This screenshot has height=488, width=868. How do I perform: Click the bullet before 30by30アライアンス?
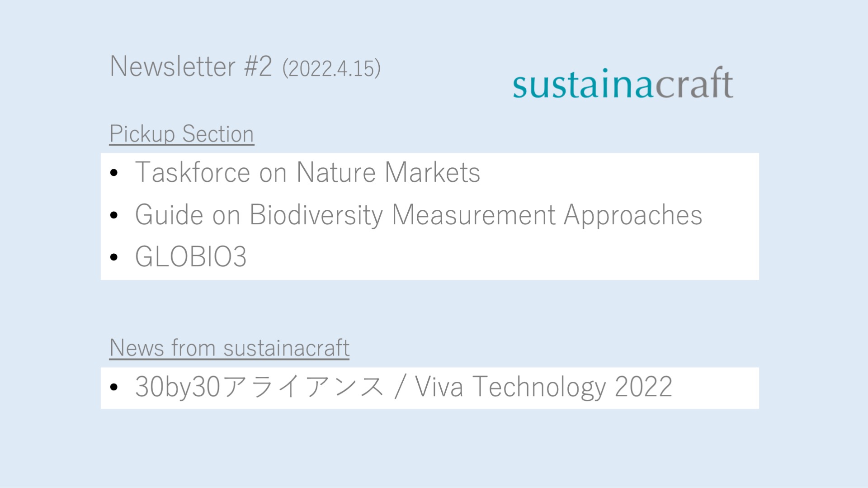114,387
